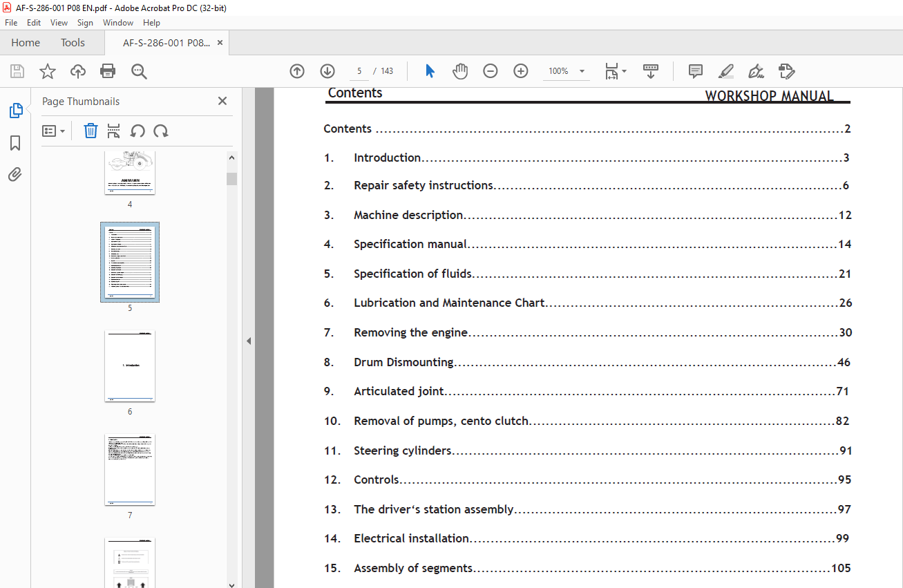Open the fit page options icon
903x588 pixels.
click(x=615, y=71)
